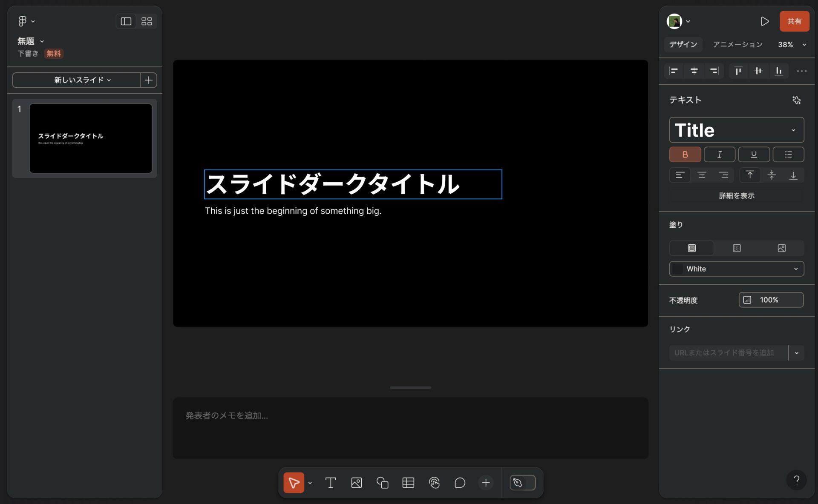This screenshot has height=504, width=818.
Task: Select the pointer/select tool
Action: [x=294, y=482]
